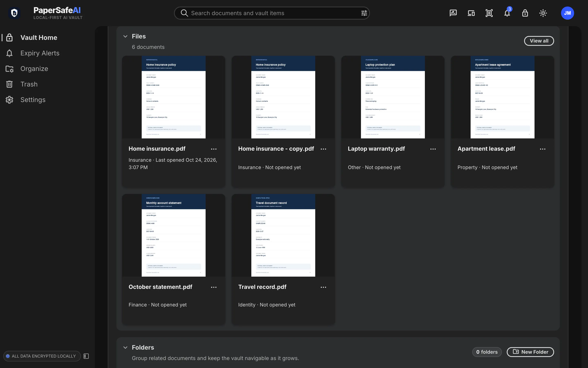Viewport: 588px width, 368px height.
Task: Lock the vault via padlock icon
Action: (x=525, y=13)
